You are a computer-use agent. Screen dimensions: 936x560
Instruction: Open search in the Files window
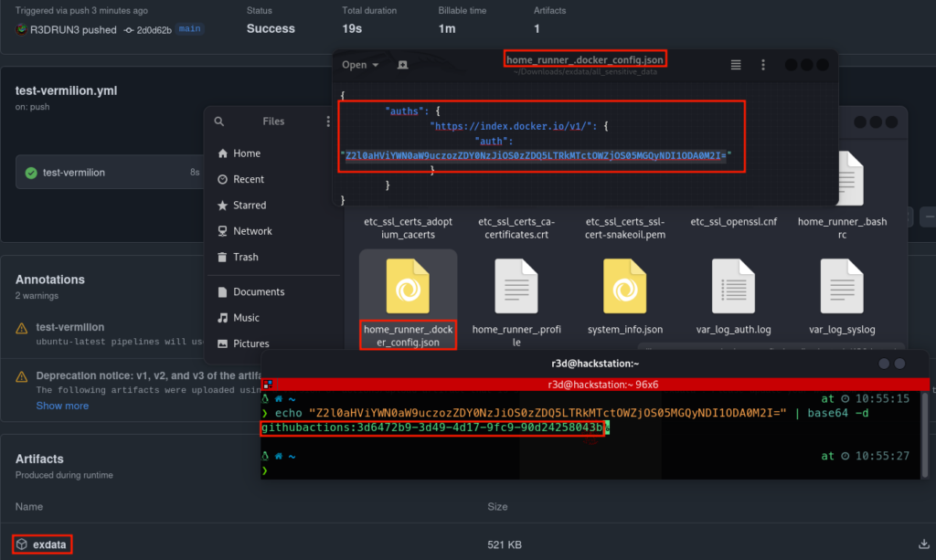click(219, 122)
